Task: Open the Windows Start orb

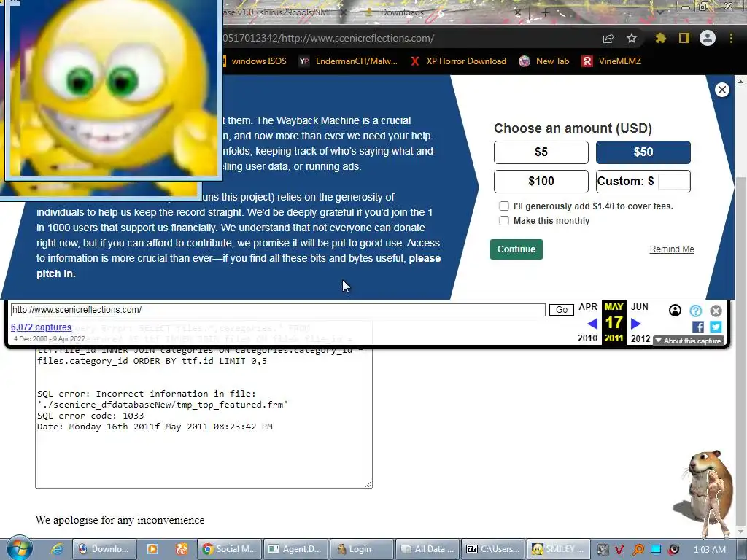Action: [x=19, y=548]
